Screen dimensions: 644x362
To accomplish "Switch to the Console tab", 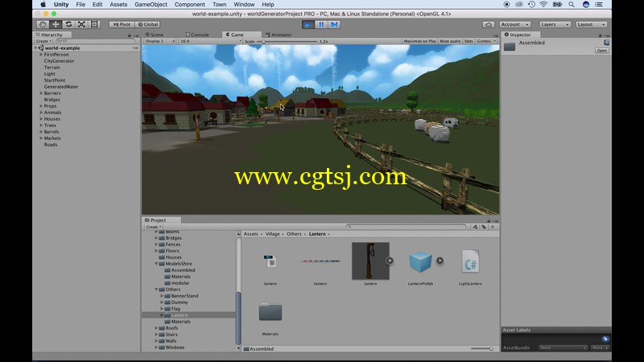I will coord(197,35).
